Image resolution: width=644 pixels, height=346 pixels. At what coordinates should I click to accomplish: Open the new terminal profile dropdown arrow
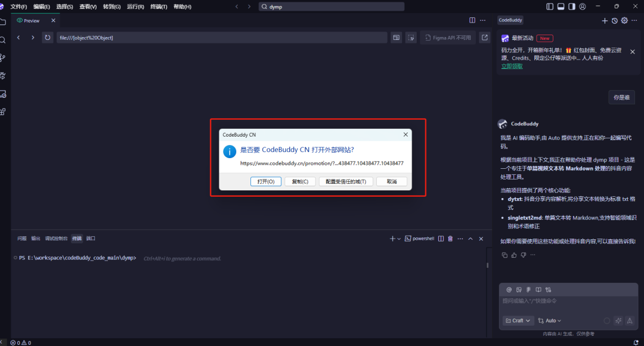pyautogui.click(x=399, y=239)
